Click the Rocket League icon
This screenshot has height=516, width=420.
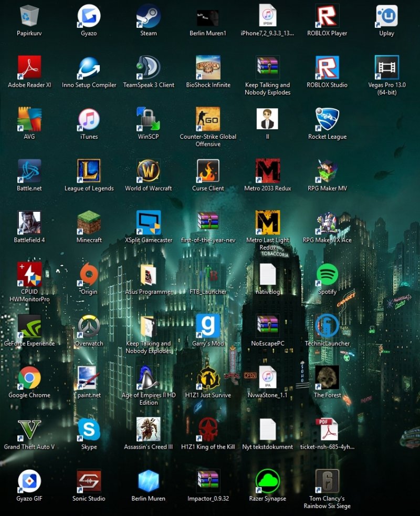click(x=327, y=119)
